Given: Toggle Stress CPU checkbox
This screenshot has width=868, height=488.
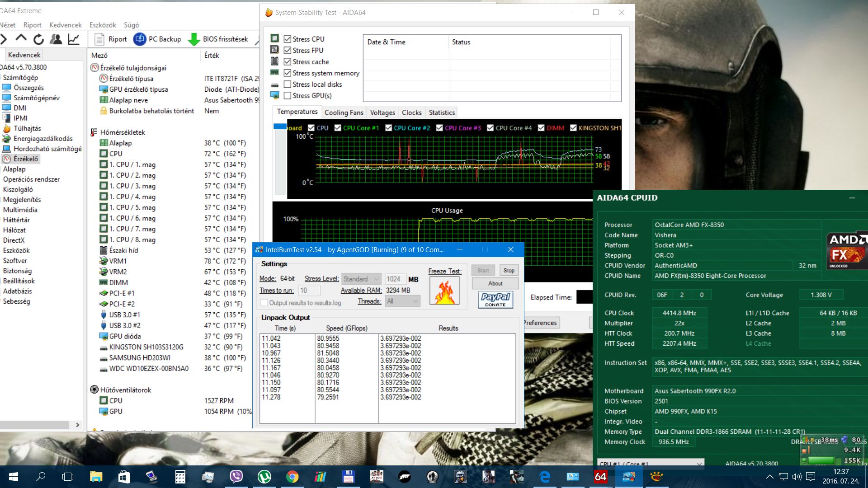Looking at the screenshot, I should pos(287,39).
